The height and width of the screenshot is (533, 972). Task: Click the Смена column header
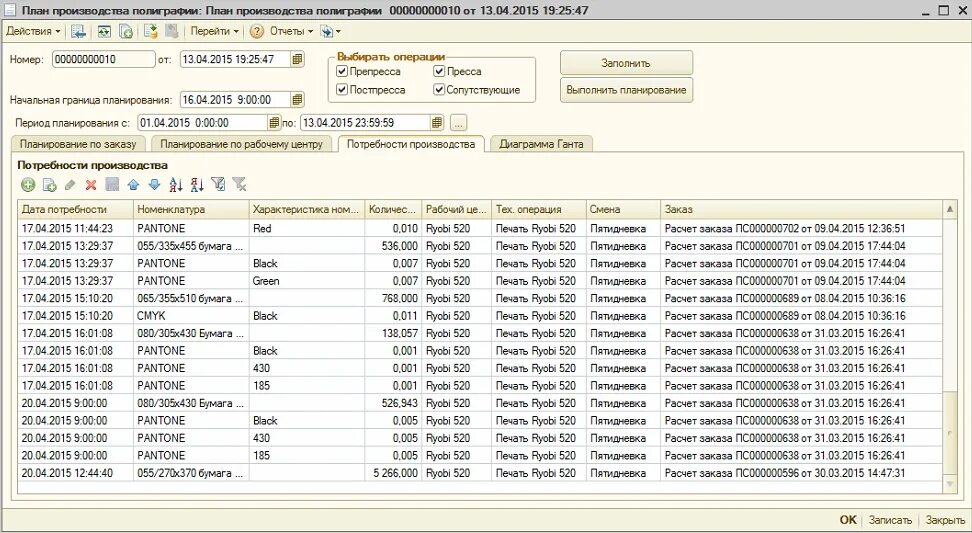tap(623, 209)
